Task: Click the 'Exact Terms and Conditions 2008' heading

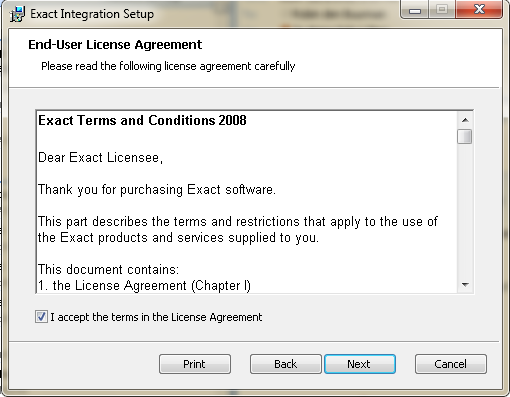Action: coord(142,120)
